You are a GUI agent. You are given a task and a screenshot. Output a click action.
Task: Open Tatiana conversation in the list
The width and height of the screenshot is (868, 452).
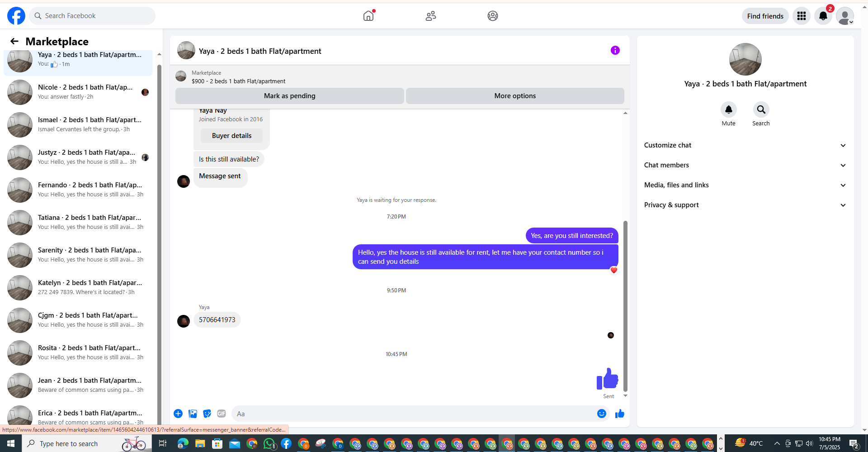pos(78,223)
